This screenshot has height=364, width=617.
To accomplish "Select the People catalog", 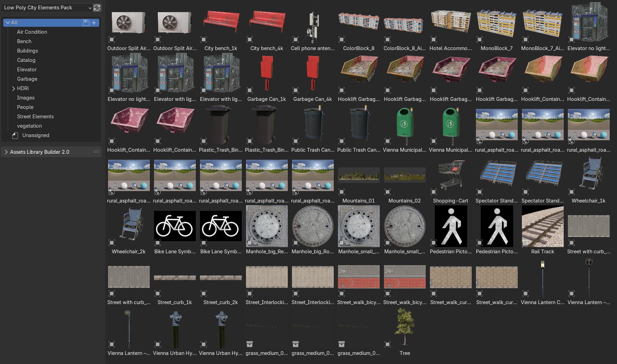I will point(25,107).
